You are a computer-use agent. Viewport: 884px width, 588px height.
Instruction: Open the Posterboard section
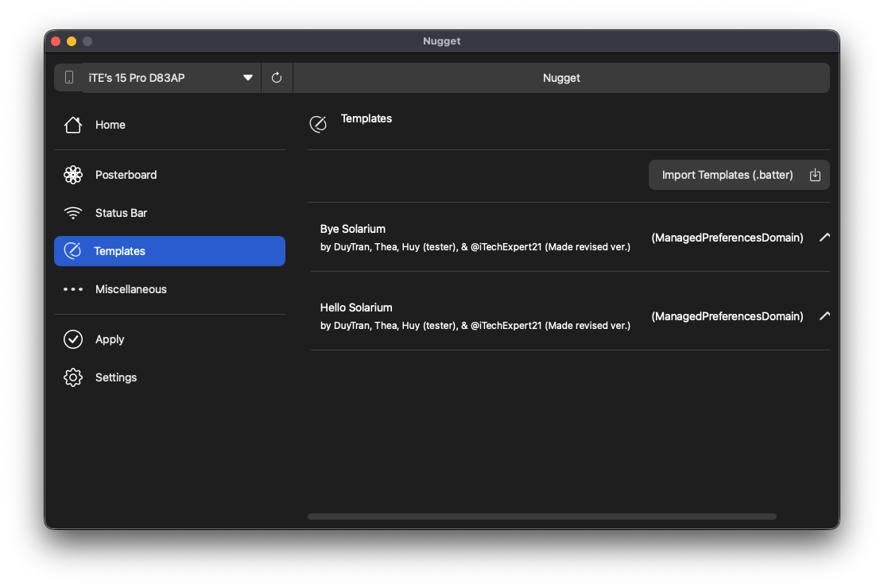click(169, 175)
